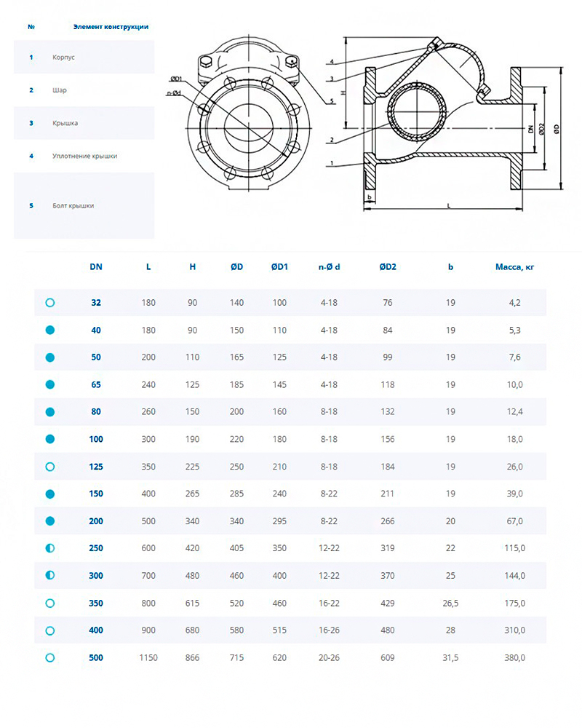
Task: Select the filled availability dot for DN 80
Action: coord(50,412)
